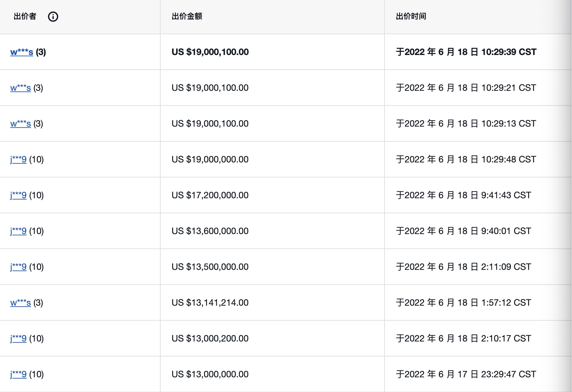Click the 10:29:48 CST bid timestamp

[x=466, y=160]
